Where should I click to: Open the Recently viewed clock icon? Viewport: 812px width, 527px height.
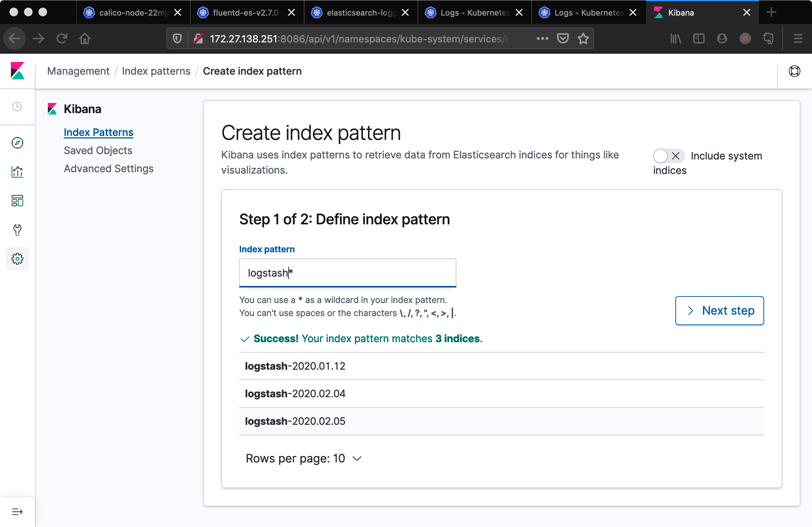click(x=17, y=107)
